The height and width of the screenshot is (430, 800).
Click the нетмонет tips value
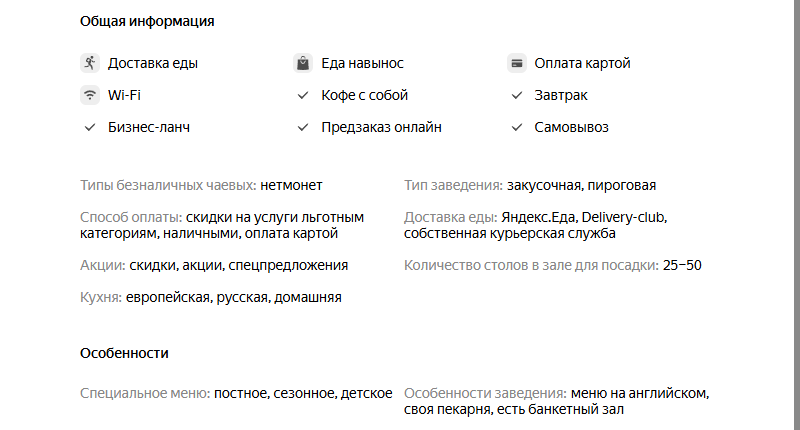(x=291, y=185)
